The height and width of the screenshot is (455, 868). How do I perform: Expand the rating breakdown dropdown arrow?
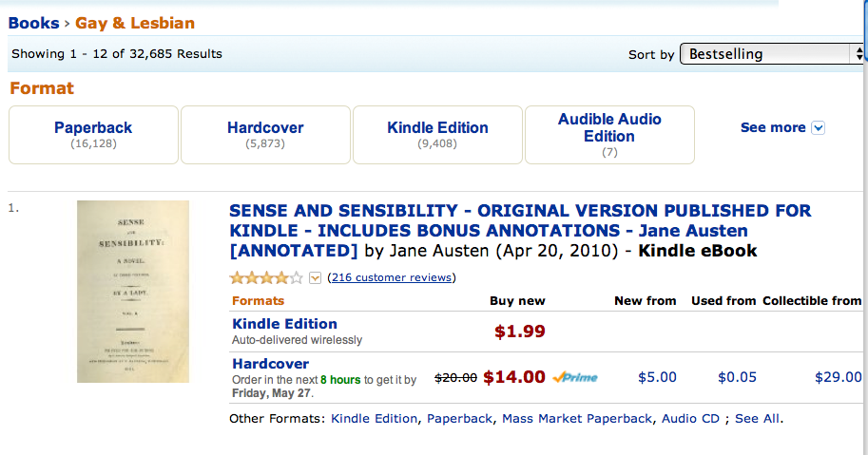[x=315, y=277]
